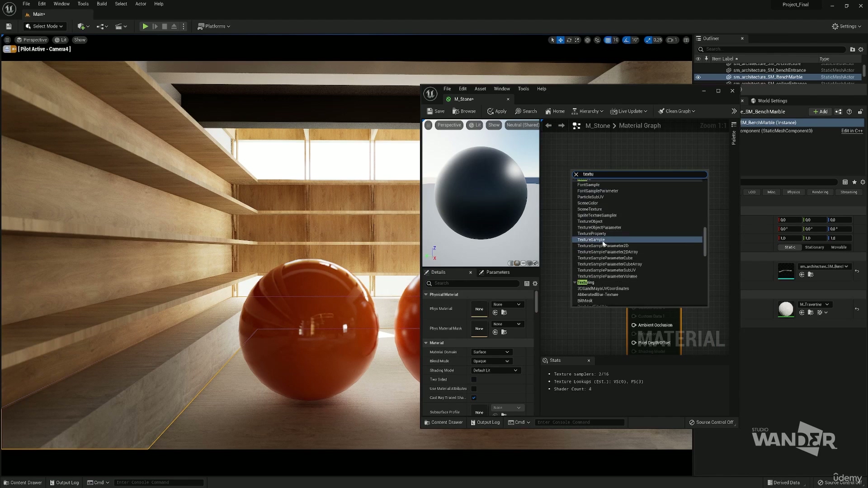
Task: Switch to the Parameters tab
Action: (497, 272)
